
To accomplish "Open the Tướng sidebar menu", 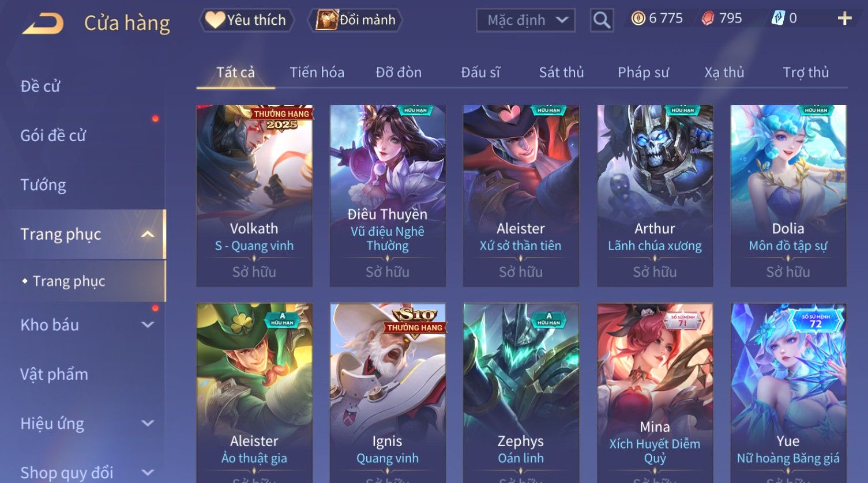I will point(43,185).
